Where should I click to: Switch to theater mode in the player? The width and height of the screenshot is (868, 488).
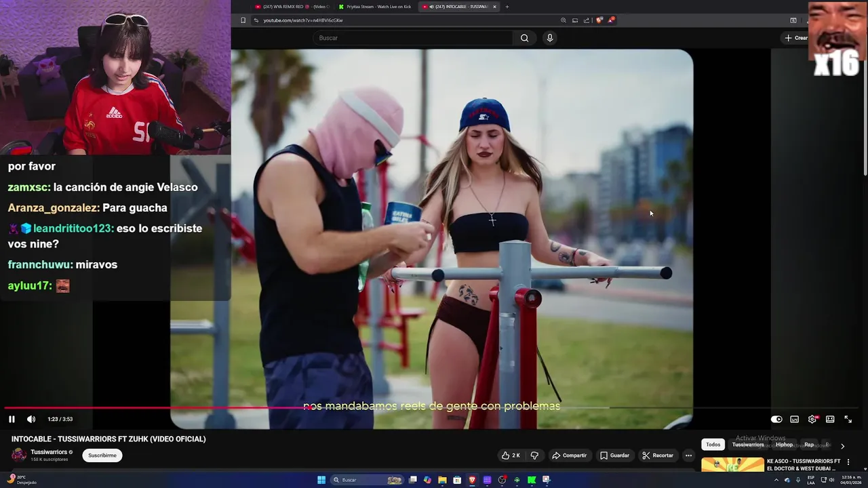click(830, 419)
